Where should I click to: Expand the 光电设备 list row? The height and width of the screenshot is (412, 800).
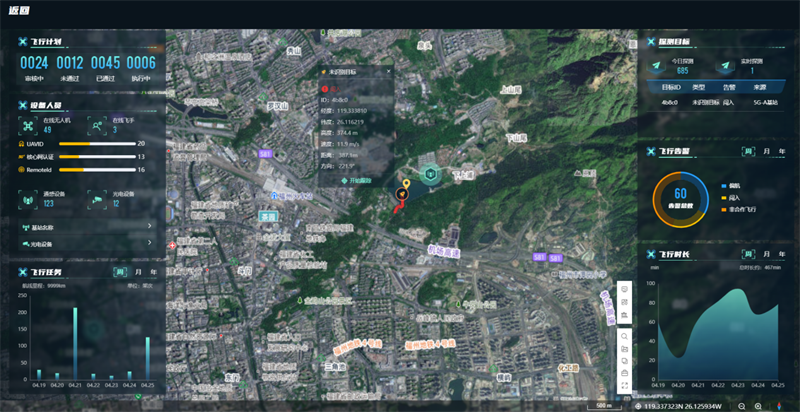click(85, 243)
